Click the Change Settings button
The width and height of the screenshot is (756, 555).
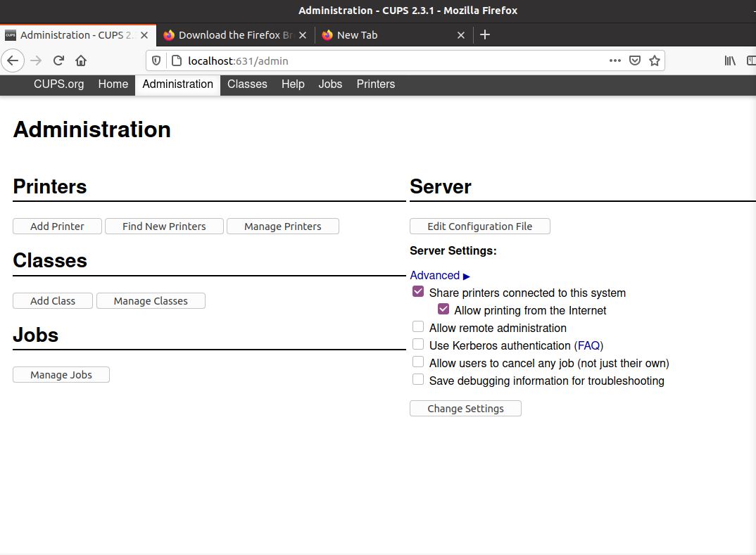click(x=465, y=409)
